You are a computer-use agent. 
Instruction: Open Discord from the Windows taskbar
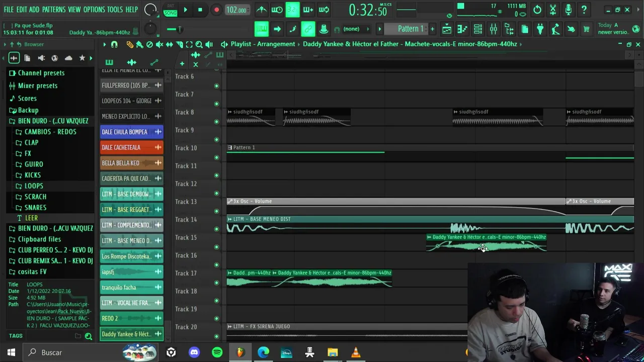[194, 352]
